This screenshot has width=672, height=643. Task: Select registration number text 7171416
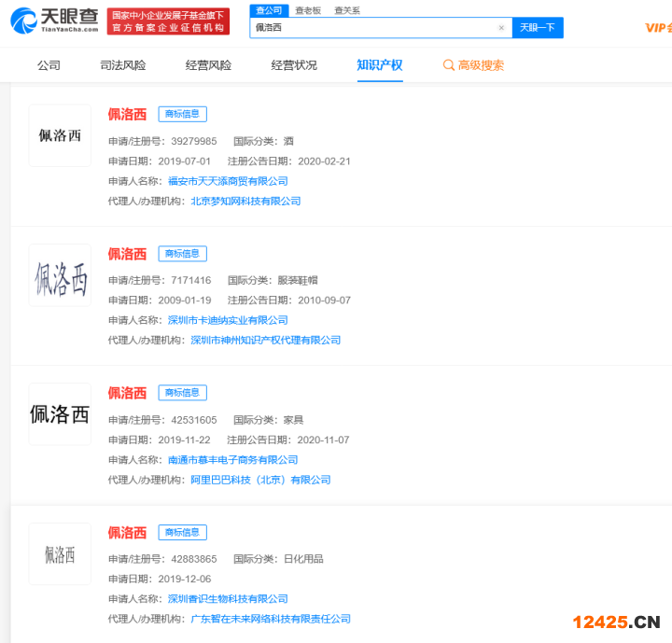coord(191,280)
